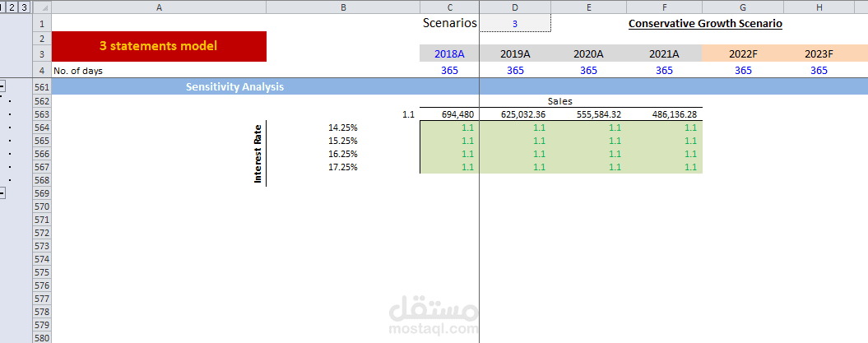Screen dimensions: 868x343
Task: Click the 694,480 sales value
Action: (x=457, y=114)
